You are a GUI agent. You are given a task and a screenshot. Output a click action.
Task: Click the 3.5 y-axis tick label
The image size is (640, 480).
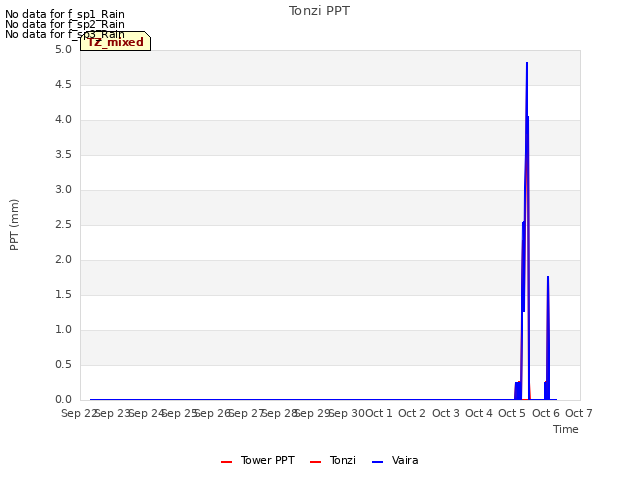[63, 155]
